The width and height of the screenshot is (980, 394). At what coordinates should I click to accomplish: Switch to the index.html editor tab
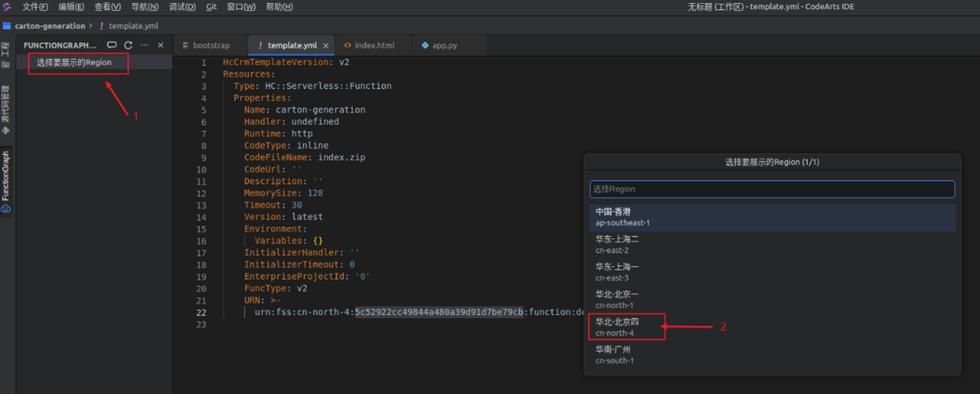click(x=374, y=45)
